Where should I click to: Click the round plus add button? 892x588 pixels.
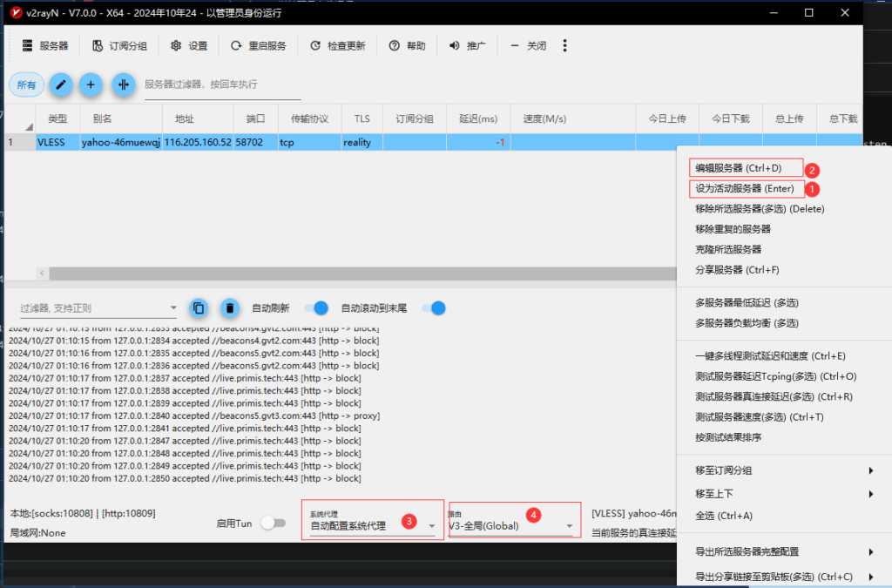pyautogui.click(x=91, y=84)
